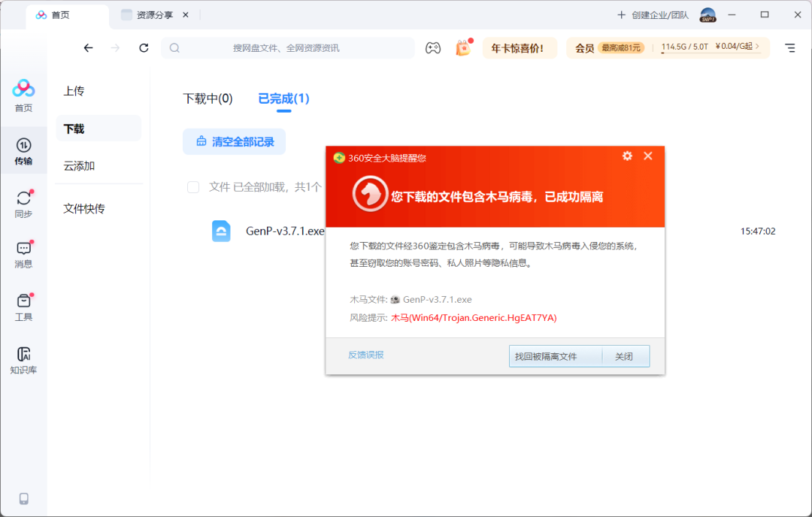Open the user avatar account menu
This screenshot has height=517, width=812.
(707, 15)
